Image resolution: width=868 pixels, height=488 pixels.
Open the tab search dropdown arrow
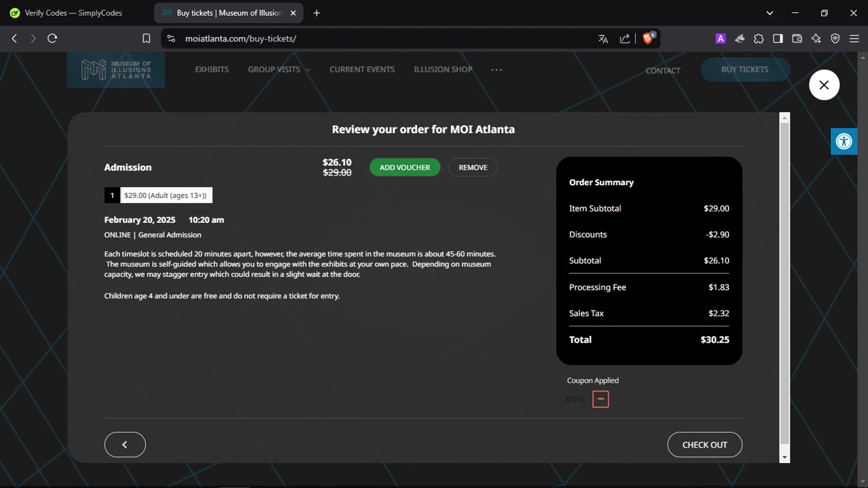(770, 13)
